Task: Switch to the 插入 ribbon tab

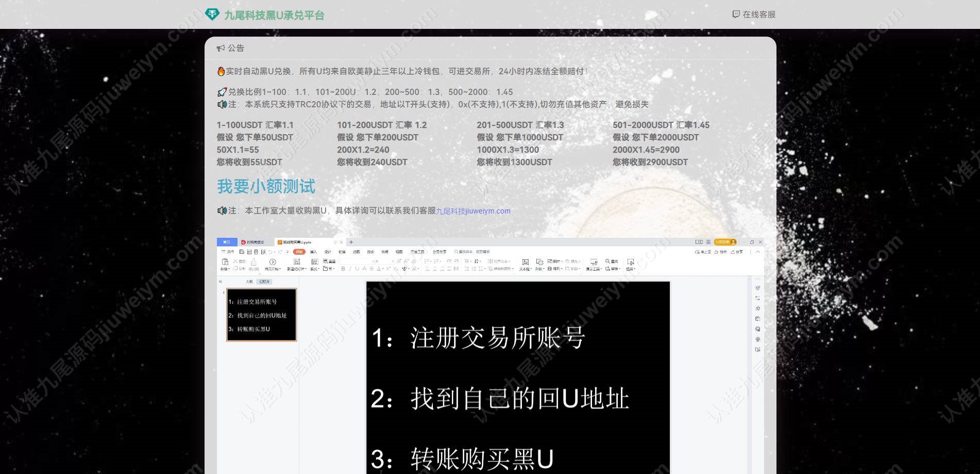Action: point(313,252)
